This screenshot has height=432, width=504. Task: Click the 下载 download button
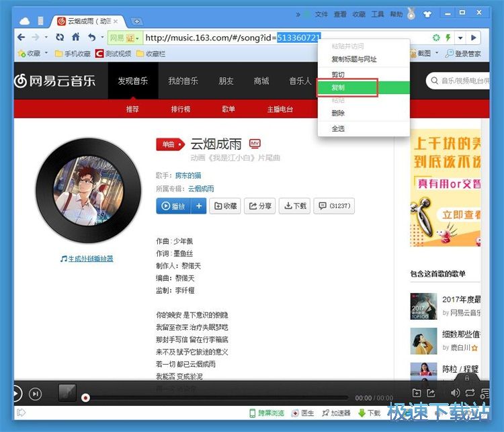(295, 206)
